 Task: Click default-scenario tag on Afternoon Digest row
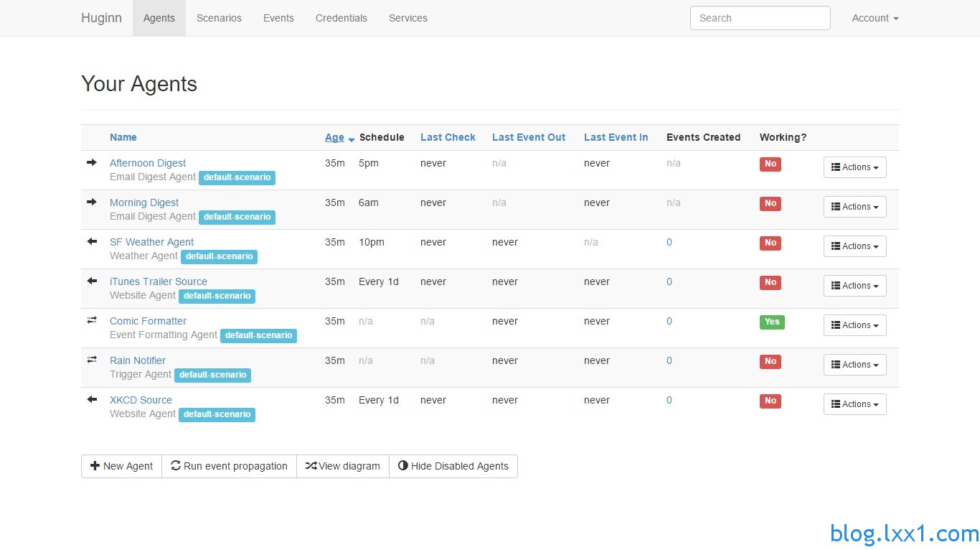click(237, 177)
